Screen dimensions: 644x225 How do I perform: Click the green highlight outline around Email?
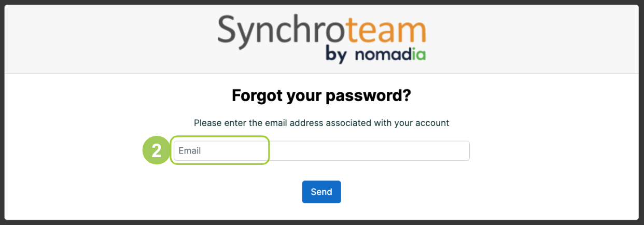click(x=220, y=150)
